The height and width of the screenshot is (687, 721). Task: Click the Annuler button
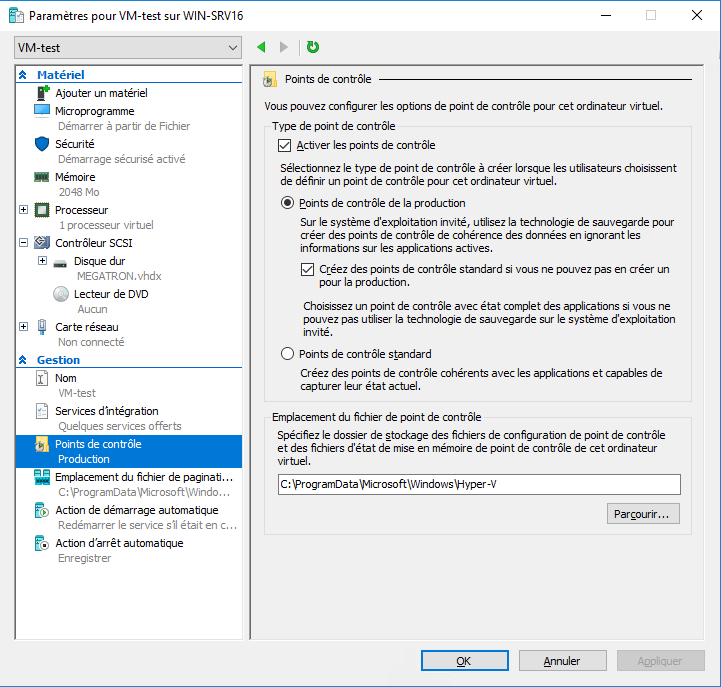click(x=562, y=661)
